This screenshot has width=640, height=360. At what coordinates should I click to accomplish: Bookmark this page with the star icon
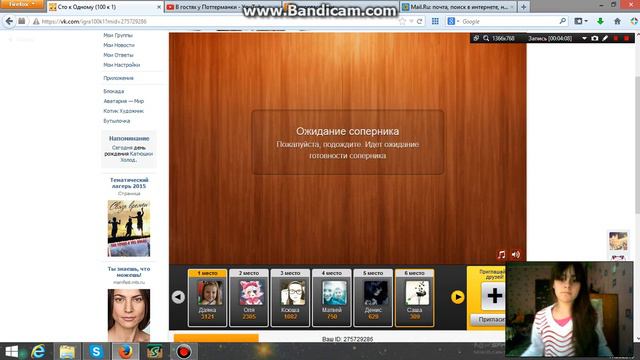[402, 21]
